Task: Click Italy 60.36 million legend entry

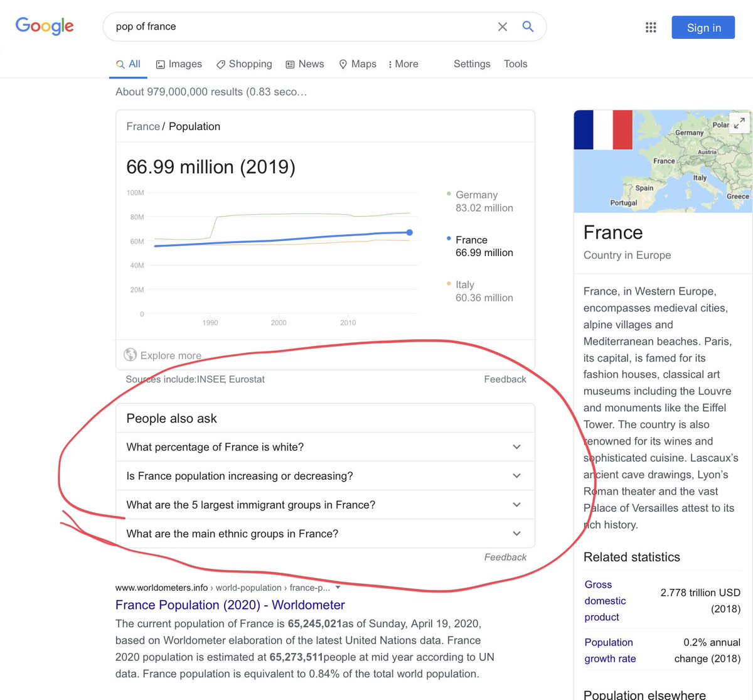Action: pos(480,291)
